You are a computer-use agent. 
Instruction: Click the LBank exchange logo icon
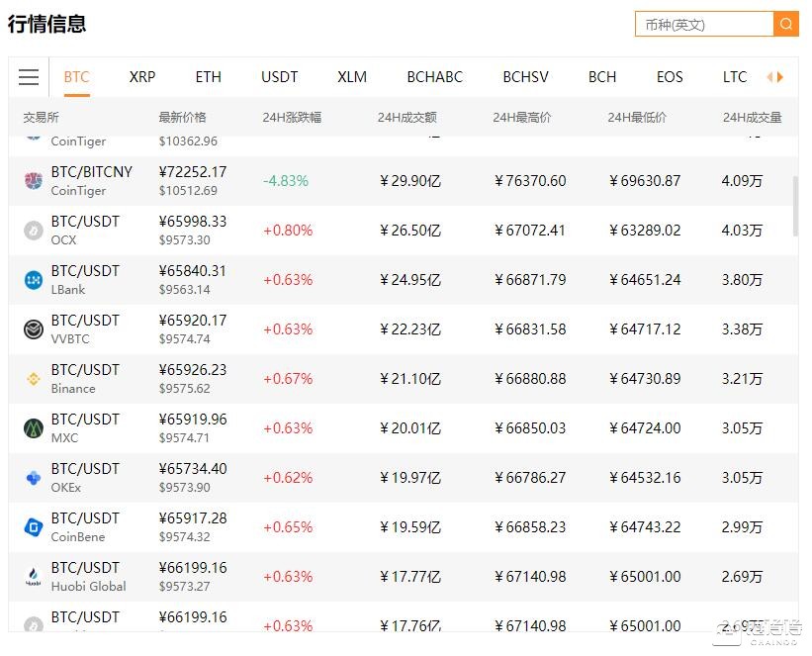pyautogui.click(x=34, y=280)
